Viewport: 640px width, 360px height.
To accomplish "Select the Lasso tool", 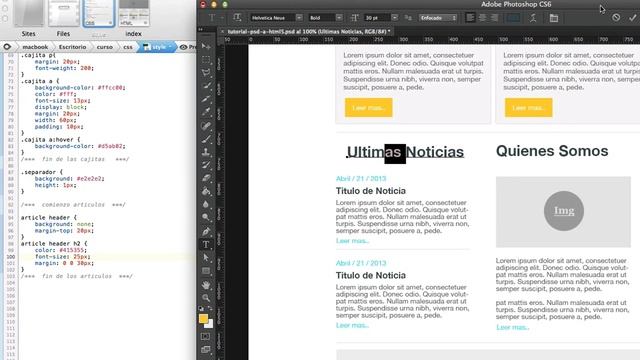I will 206,73.
